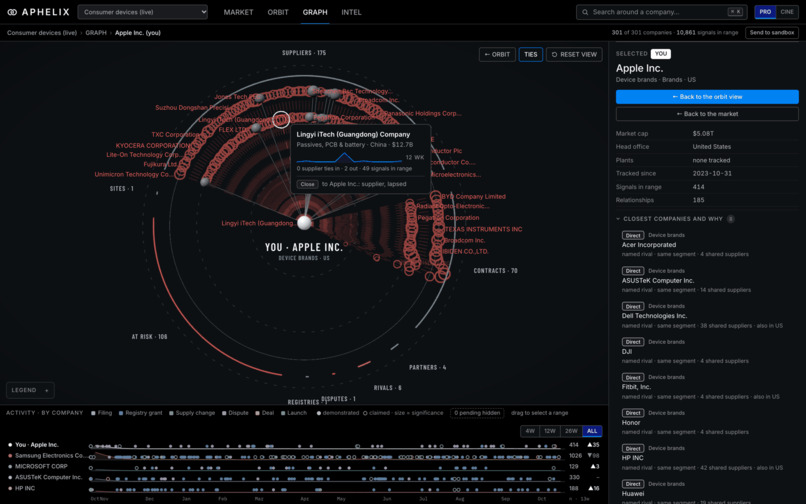The height and width of the screenshot is (504, 806).
Task: Click the Reset View refresh icon
Action: click(554, 55)
